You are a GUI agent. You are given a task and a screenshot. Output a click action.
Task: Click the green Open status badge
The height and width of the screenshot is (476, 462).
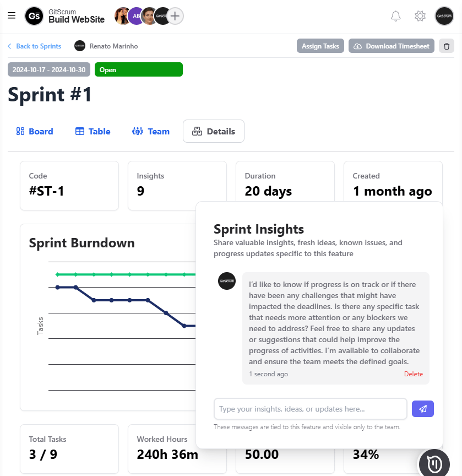(138, 70)
